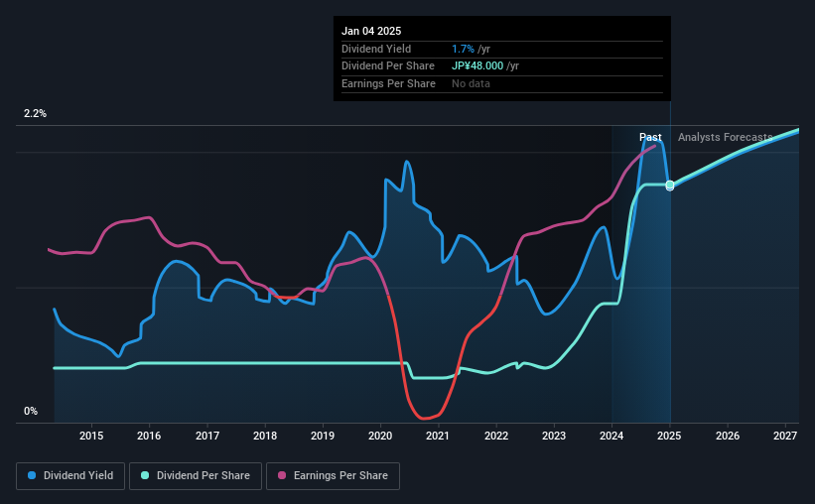Click the 0% y-axis label
Image resolution: width=815 pixels, height=504 pixels.
31,411
